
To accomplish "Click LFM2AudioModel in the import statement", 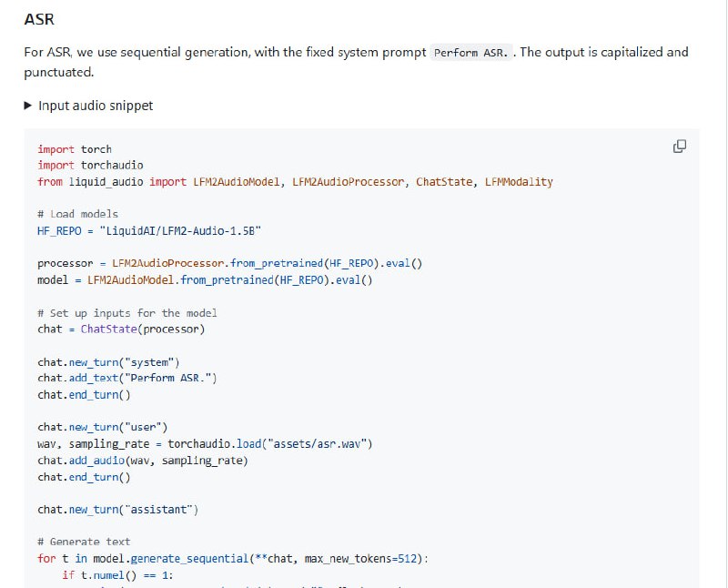I will tap(237, 181).
